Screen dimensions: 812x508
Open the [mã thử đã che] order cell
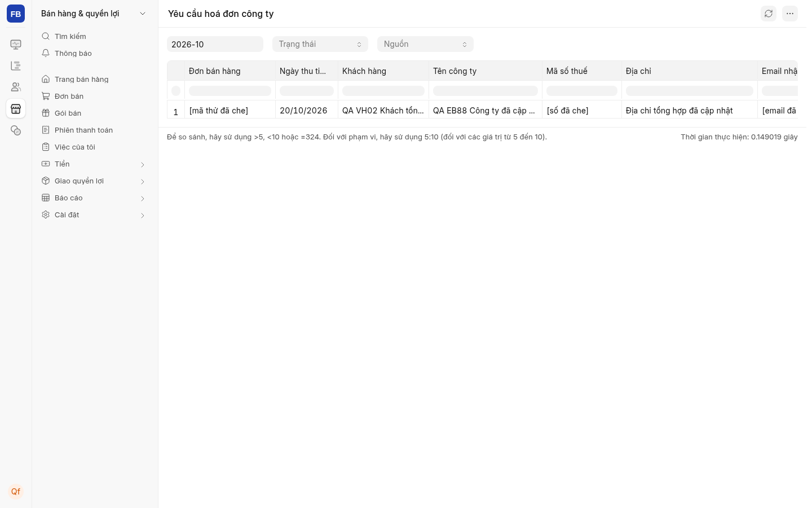point(230,110)
